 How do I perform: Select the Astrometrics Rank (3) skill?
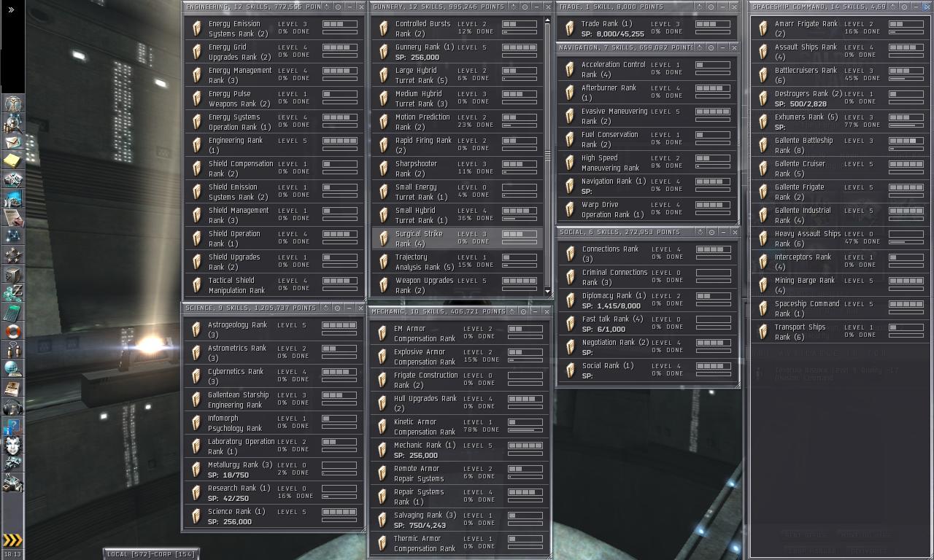coord(274,353)
